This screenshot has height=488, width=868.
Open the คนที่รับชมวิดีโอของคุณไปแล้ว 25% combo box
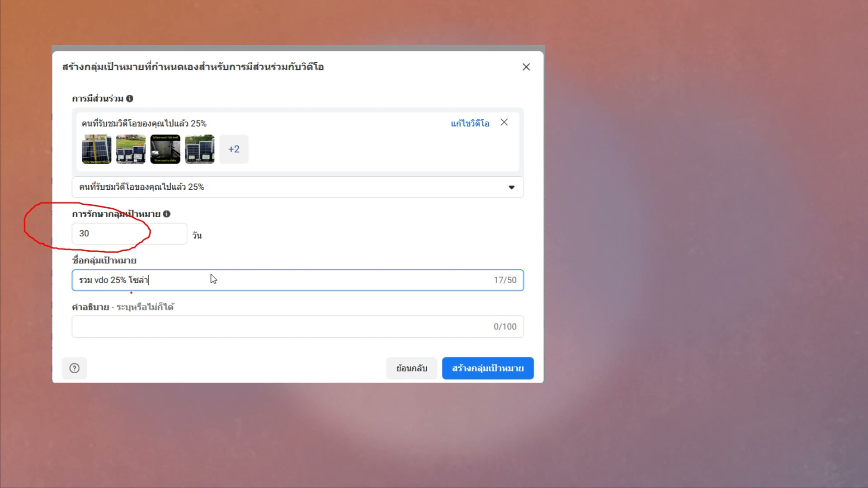pos(289,187)
